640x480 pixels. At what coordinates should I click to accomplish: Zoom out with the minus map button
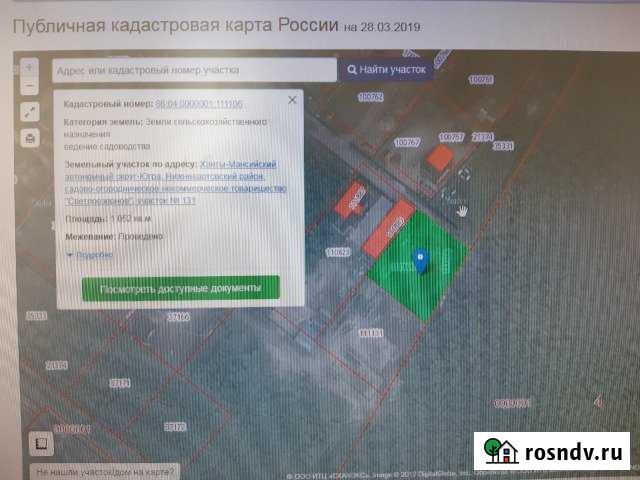point(29,85)
